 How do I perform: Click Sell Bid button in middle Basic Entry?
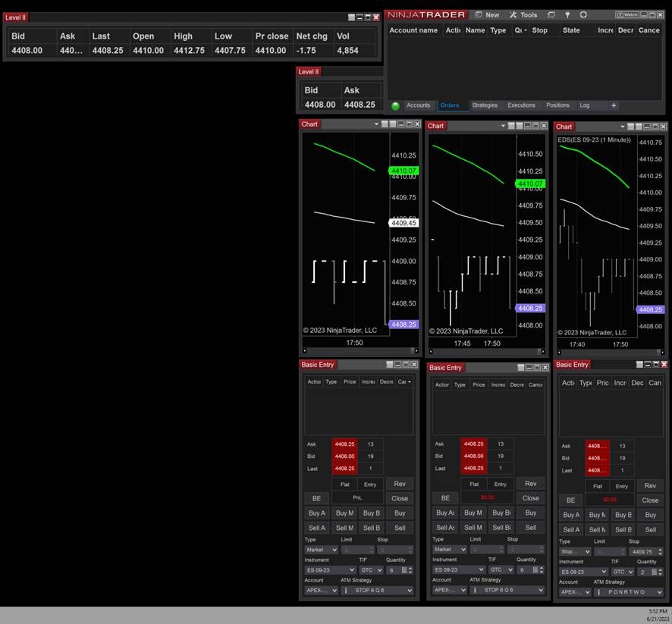point(501,528)
